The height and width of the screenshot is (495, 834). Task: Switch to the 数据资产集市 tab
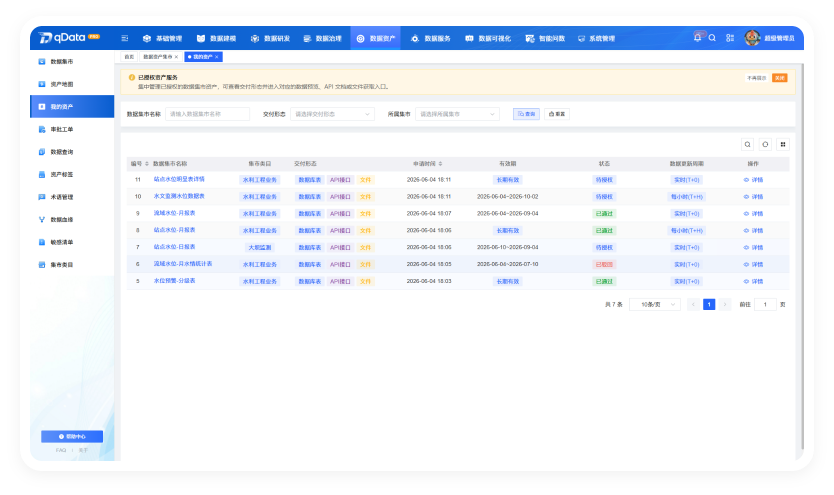tap(158, 57)
